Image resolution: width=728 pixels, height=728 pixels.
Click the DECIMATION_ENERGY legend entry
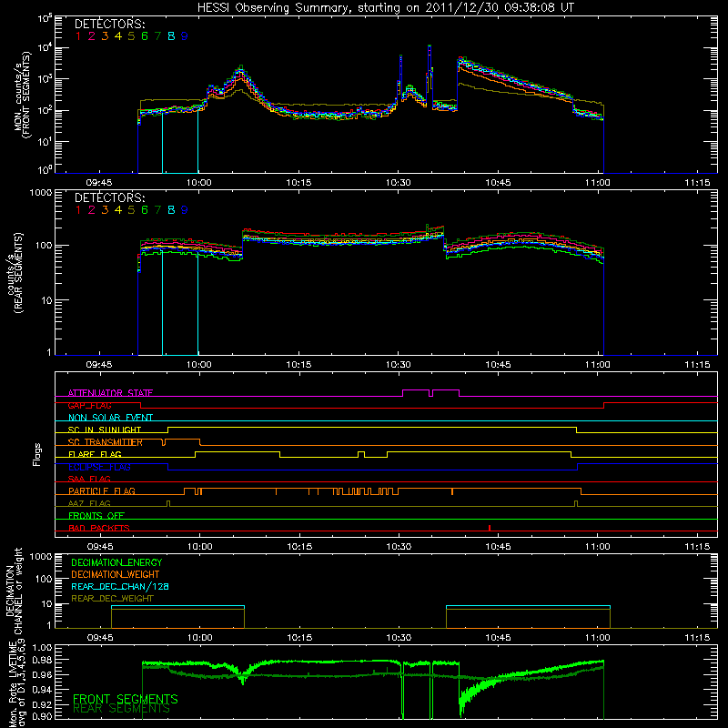tap(116, 562)
